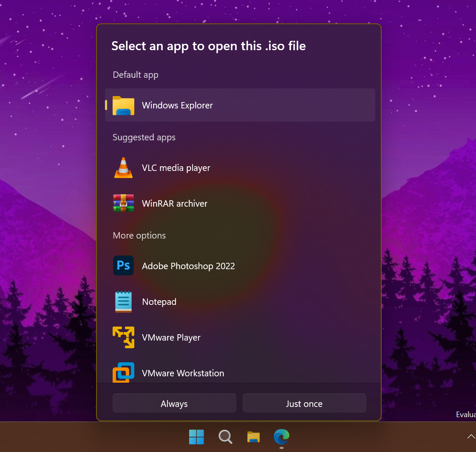The width and height of the screenshot is (476, 452).
Task: Open the Start menu on the taskbar
Action: point(196,437)
